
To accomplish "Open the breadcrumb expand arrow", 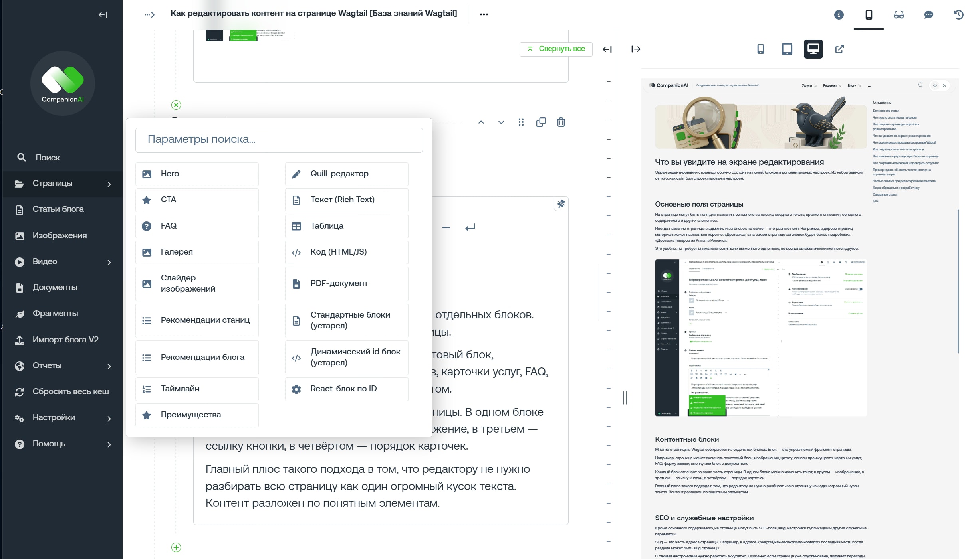I will pyautogui.click(x=150, y=15).
